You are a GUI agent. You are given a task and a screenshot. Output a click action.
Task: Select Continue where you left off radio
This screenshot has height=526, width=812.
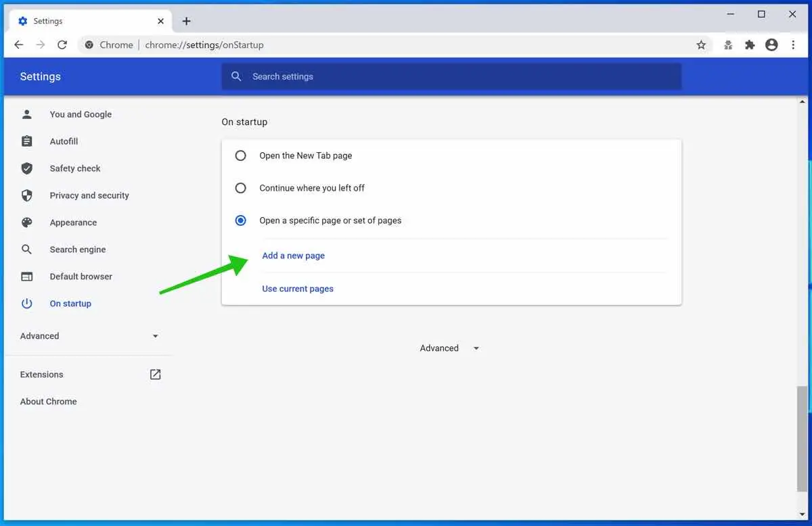240,188
